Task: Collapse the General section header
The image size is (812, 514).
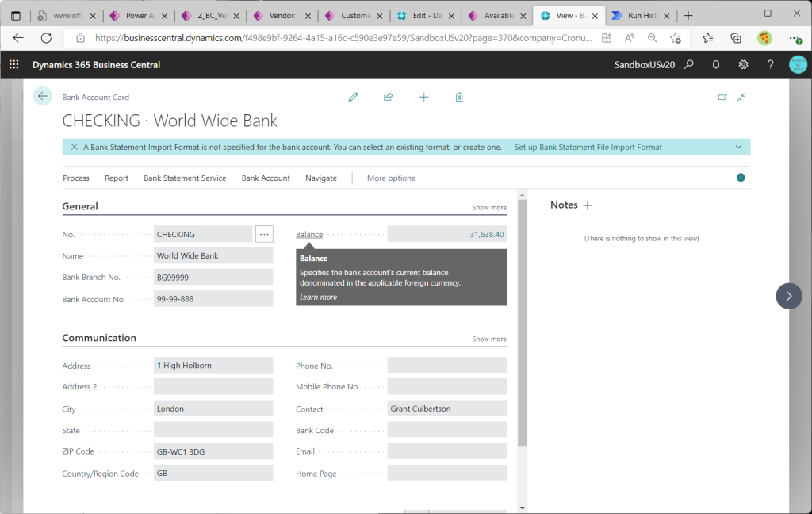Action: pyautogui.click(x=80, y=206)
